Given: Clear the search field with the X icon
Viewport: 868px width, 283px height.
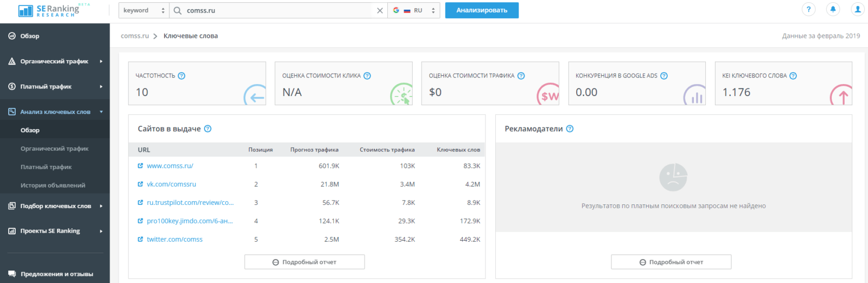Looking at the screenshot, I should (380, 10).
